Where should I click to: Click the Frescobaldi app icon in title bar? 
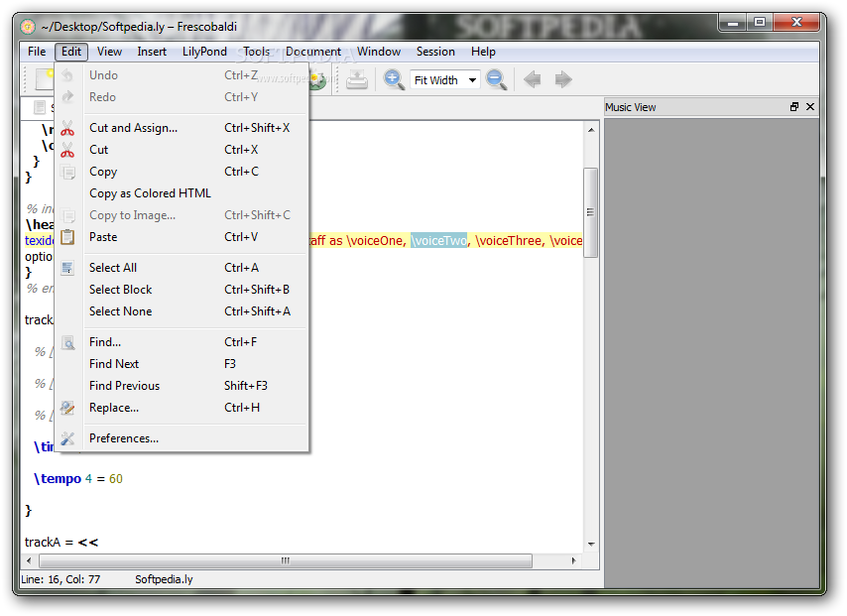28,26
